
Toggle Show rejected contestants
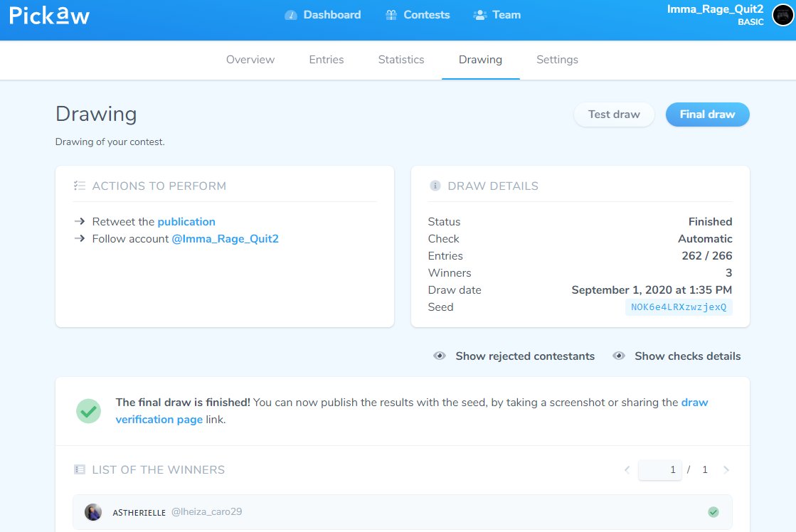514,356
